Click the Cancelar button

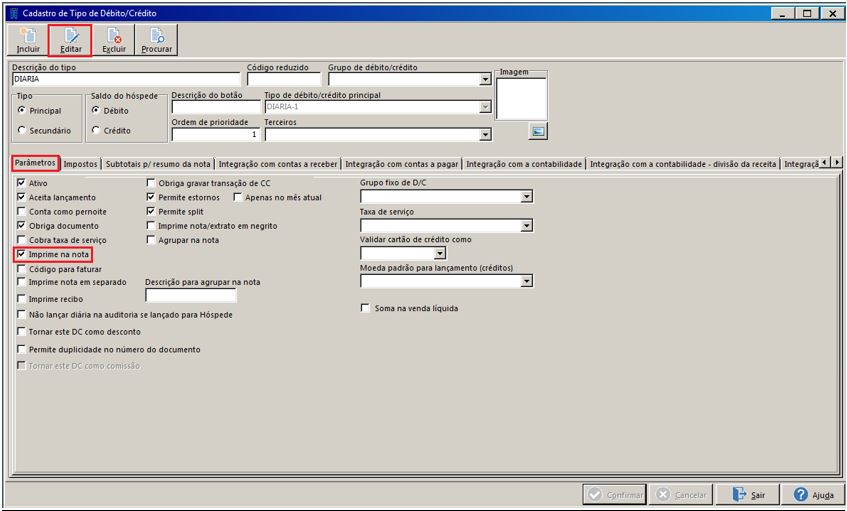[x=681, y=494]
